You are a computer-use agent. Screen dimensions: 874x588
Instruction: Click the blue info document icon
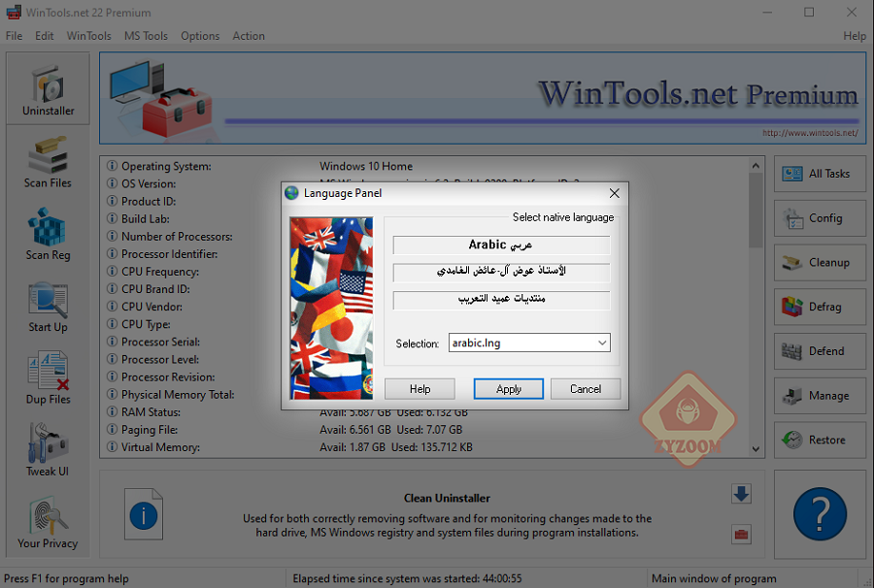click(x=144, y=514)
